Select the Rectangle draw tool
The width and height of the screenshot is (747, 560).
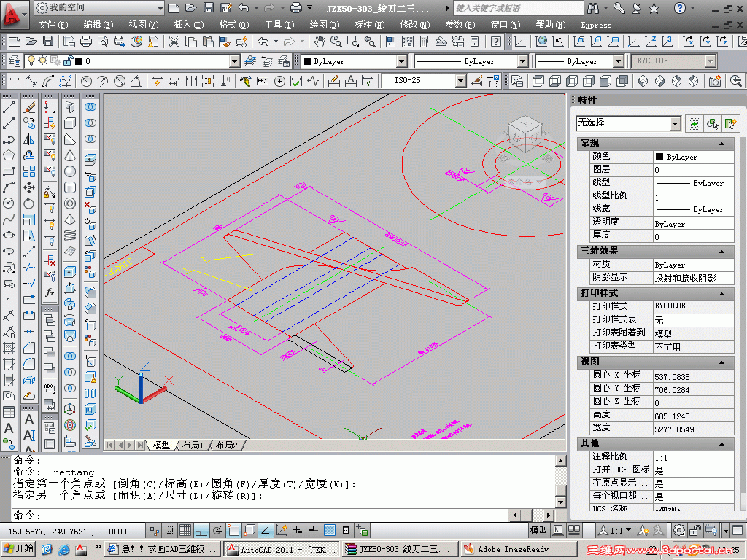[x=9, y=171]
